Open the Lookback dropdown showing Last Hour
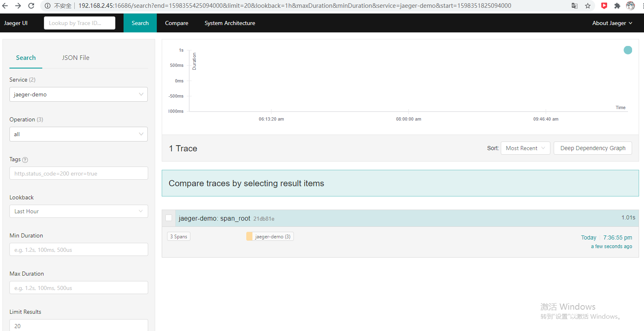This screenshot has height=331, width=644. (78, 211)
